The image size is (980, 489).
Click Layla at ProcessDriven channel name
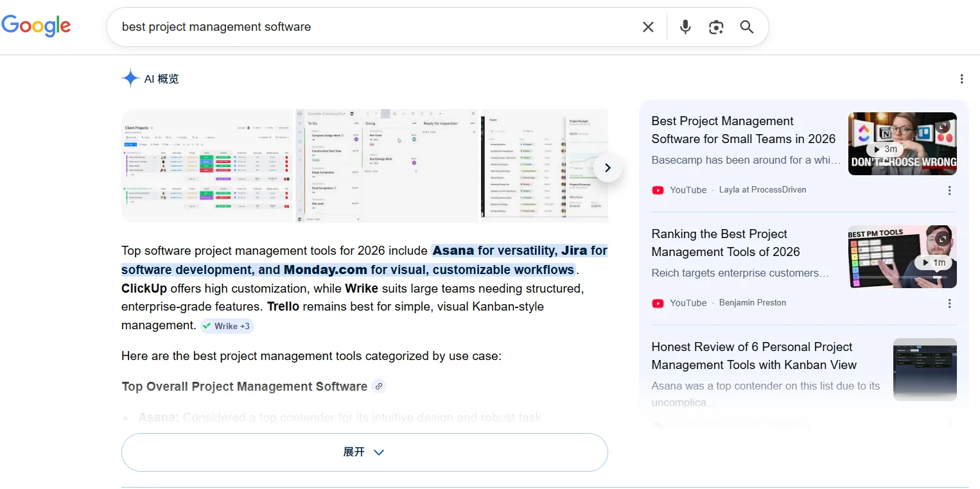point(762,190)
